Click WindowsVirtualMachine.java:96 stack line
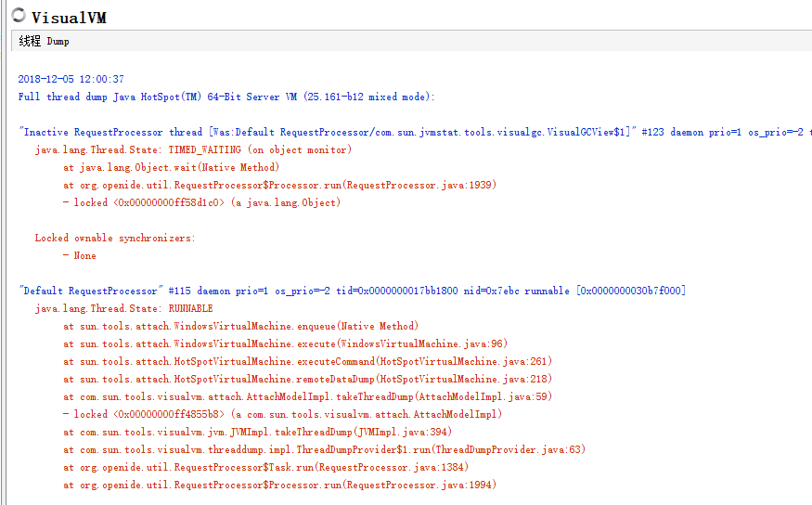This screenshot has width=812, height=505. (285, 343)
